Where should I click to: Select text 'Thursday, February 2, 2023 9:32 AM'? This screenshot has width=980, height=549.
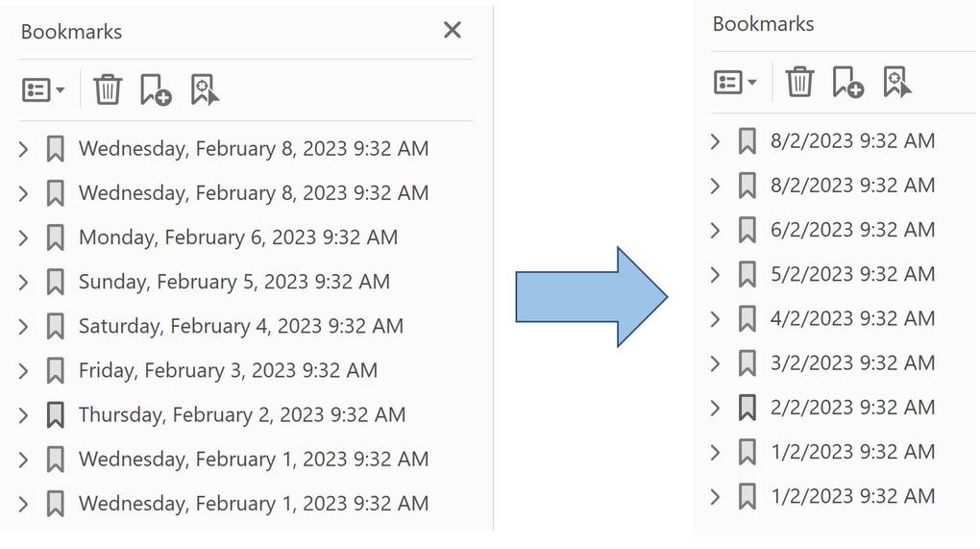point(242,415)
